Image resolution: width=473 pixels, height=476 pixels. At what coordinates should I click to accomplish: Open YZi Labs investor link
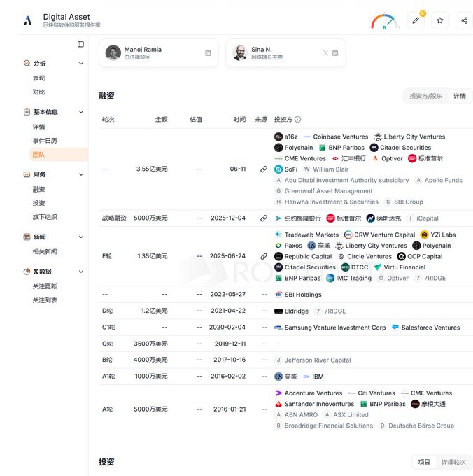(438, 235)
